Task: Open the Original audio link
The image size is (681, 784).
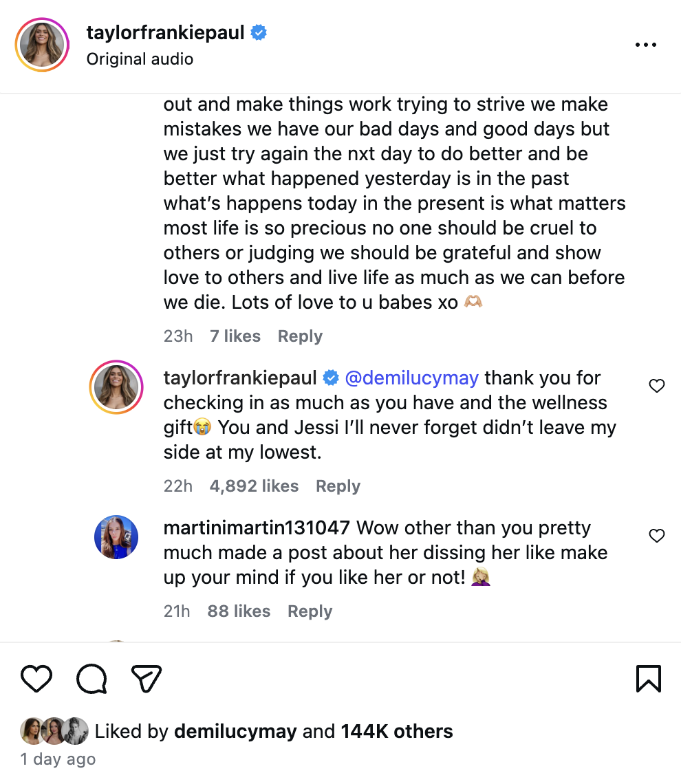Action: (x=140, y=59)
